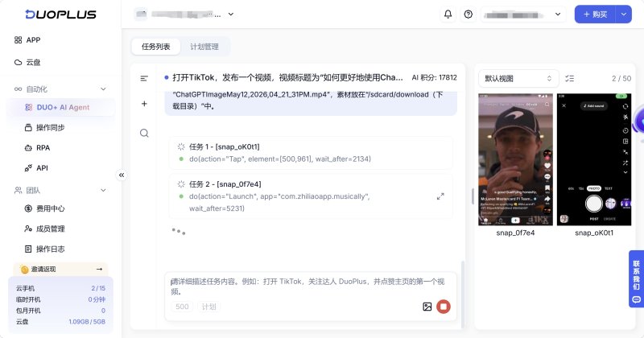The width and height of the screenshot is (644, 338).
Task: Click the task title 打开TikTok
Action: click(x=287, y=77)
